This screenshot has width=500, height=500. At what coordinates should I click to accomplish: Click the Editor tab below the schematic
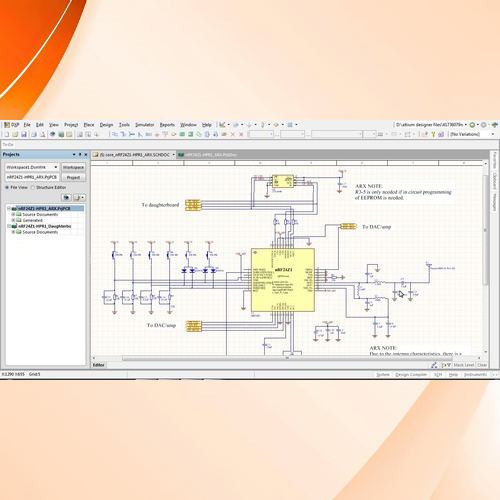(x=99, y=365)
